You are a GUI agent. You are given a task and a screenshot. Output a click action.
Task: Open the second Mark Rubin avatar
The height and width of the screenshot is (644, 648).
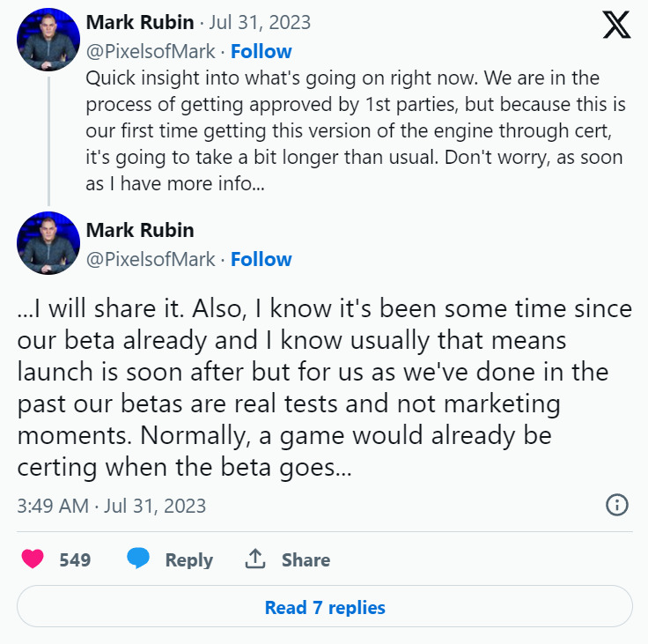[48, 243]
